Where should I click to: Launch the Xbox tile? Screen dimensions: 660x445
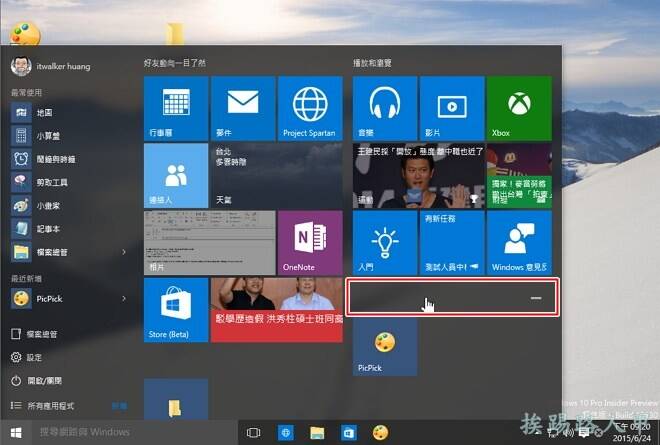(519, 108)
